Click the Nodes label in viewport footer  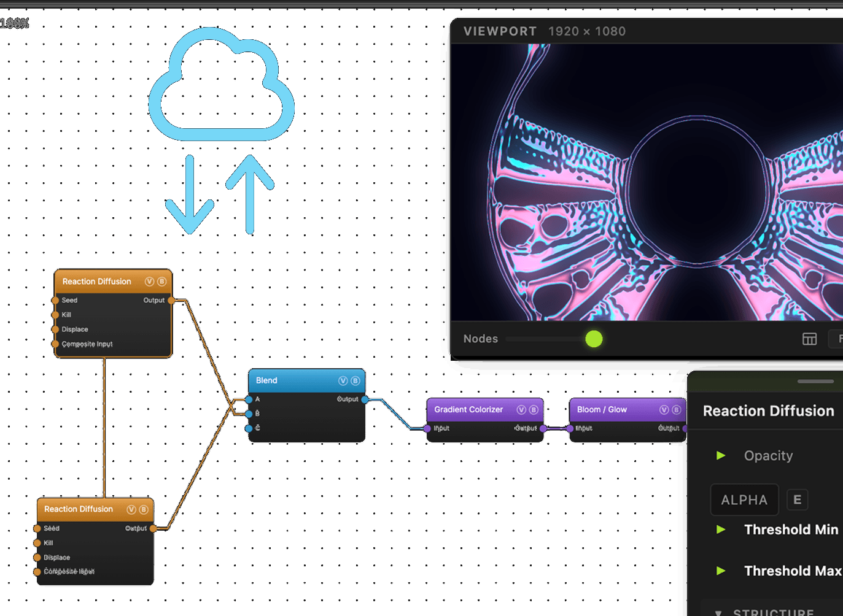(481, 339)
